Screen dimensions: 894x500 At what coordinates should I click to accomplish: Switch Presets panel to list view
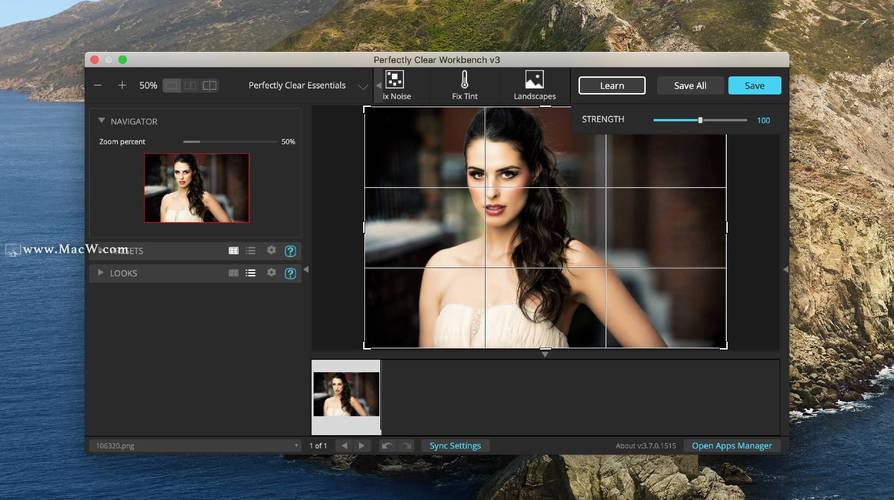[251, 251]
